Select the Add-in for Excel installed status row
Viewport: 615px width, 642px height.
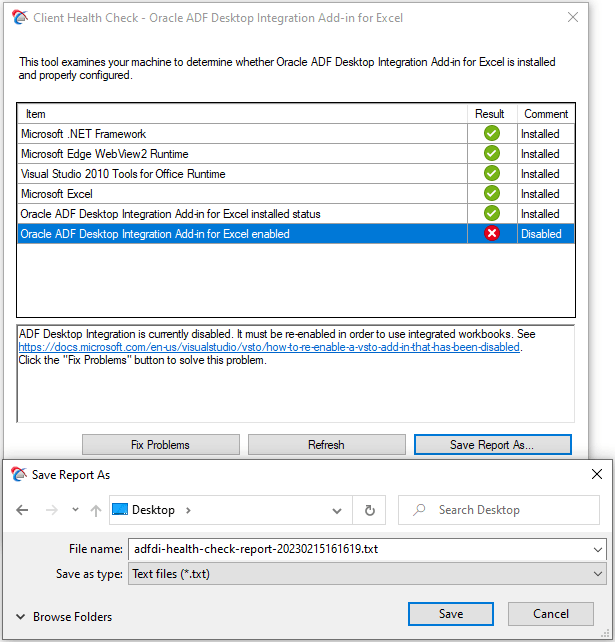coord(296,214)
